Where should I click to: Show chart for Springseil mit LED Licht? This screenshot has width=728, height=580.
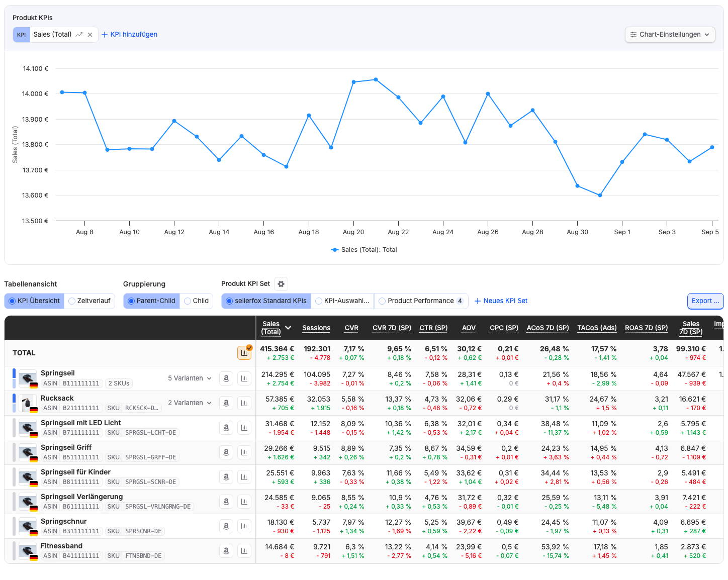click(x=244, y=428)
